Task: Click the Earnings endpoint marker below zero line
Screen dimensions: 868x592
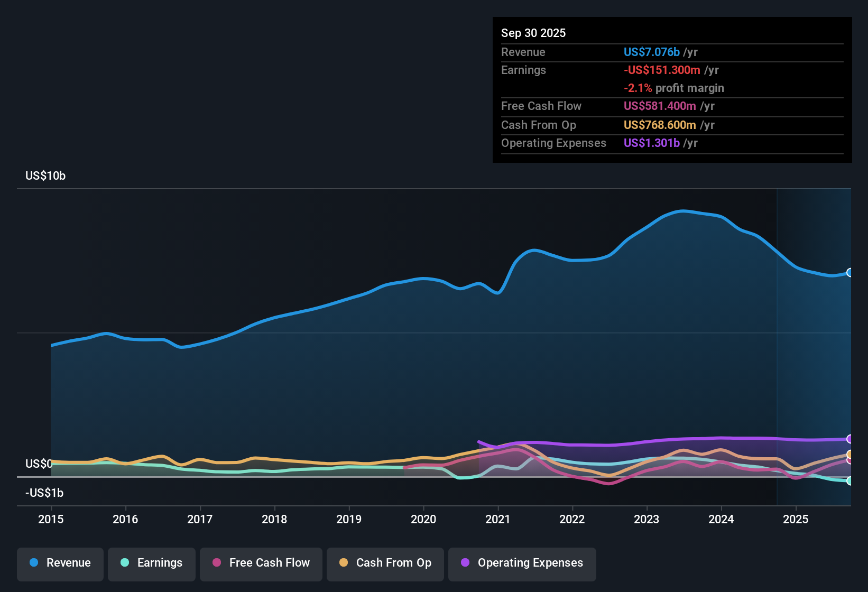Action: pyautogui.click(x=851, y=481)
